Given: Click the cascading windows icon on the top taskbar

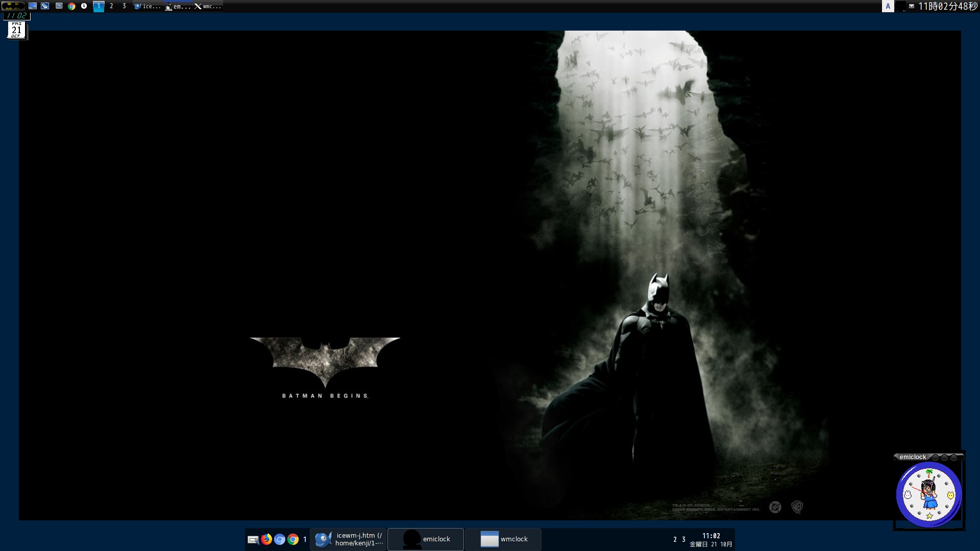Looking at the screenshot, I should click(46, 7).
